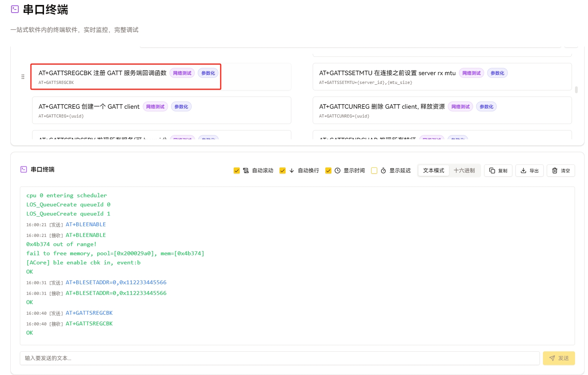
Task: Click the 发送 button
Action: coord(559,358)
